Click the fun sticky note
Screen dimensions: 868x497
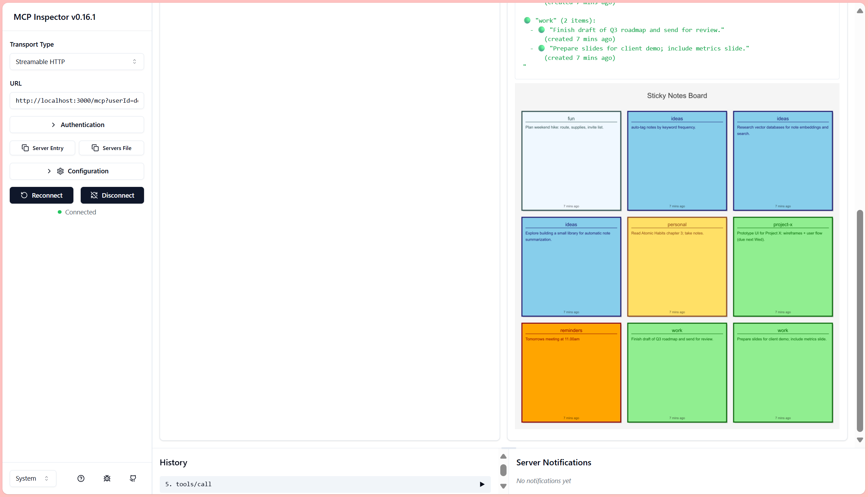(x=571, y=161)
